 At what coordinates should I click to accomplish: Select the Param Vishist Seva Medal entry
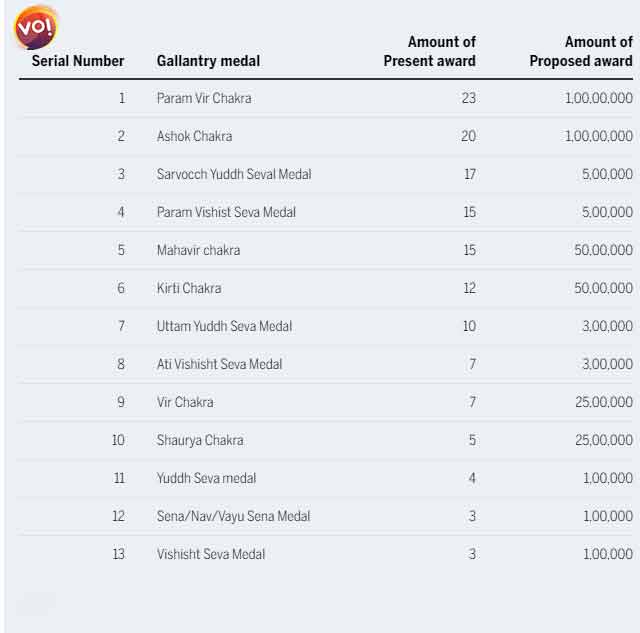[x=226, y=212]
